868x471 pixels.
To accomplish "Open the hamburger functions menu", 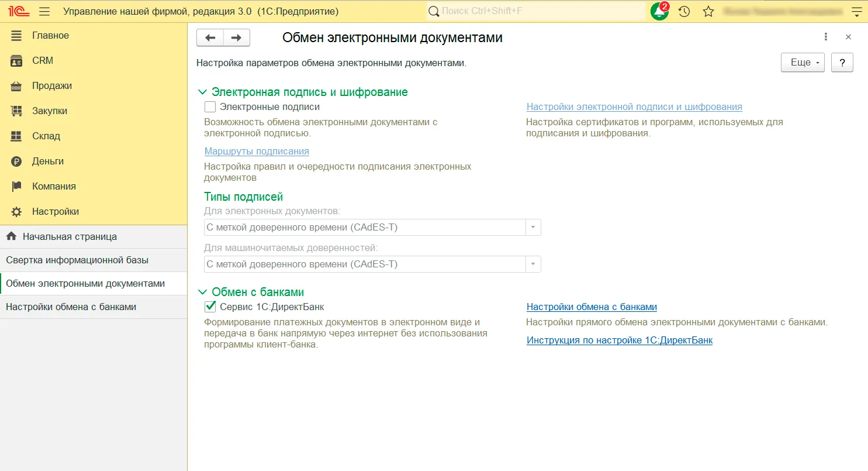I will click(x=44, y=12).
